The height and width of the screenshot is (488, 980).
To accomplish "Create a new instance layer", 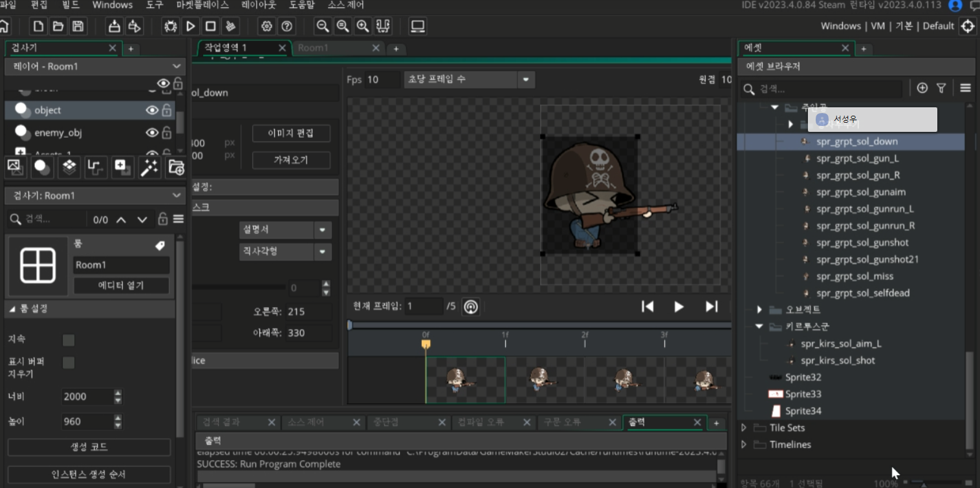I will [x=43, y=167].
